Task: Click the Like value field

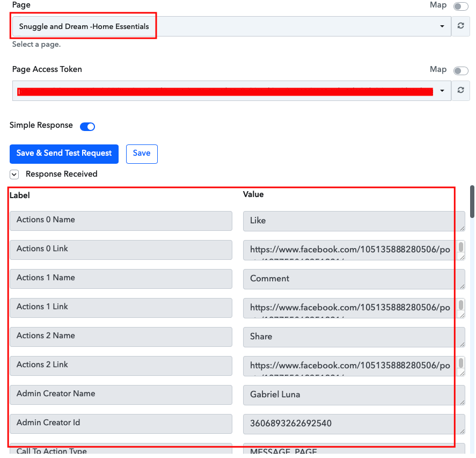Action: point(354,221)
